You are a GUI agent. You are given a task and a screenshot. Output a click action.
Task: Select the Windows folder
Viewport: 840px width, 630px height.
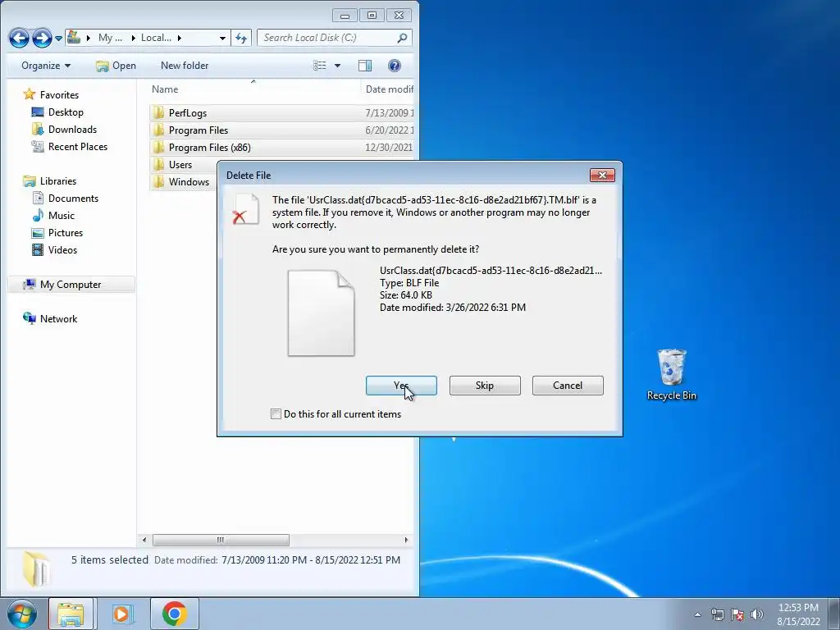(182, 181)
